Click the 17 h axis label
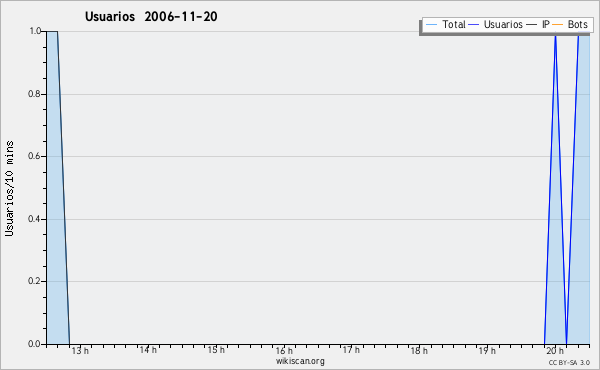 [x=351, y=350]
